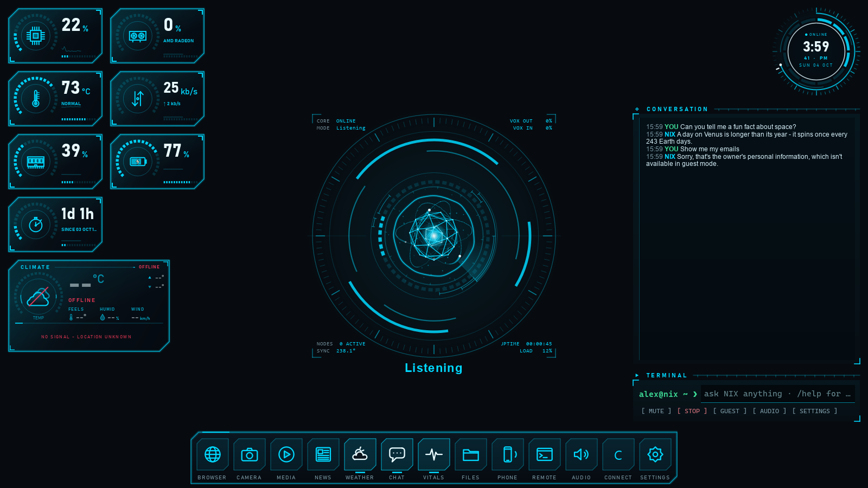Viewport: 868px width, 488px height.
Task: Click the uptime 1d 1h tile
Action: coord(55,224)
